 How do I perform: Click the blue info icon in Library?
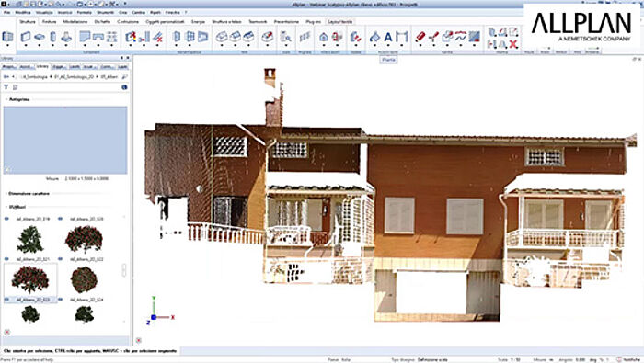124,87
